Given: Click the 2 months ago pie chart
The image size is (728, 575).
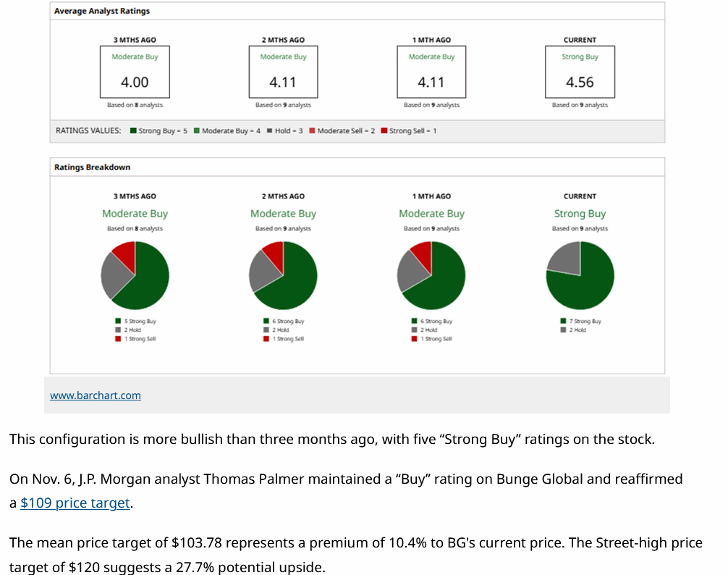Looking at the screenshot, I should (283, 276).
